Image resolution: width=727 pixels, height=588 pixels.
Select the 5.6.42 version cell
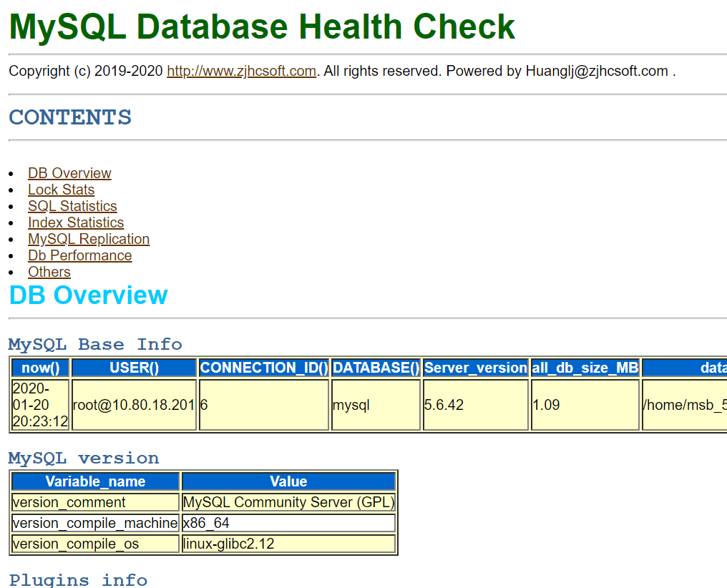(476, 405)
